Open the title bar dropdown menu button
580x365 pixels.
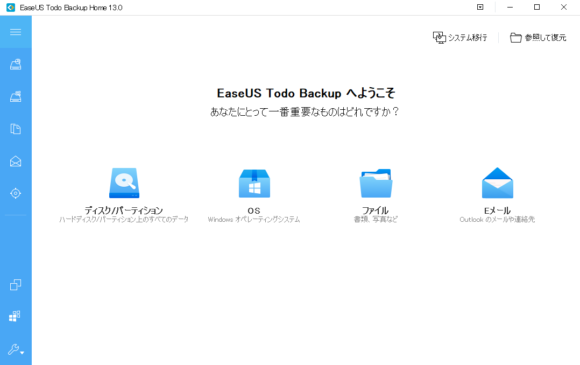(480, 7)
